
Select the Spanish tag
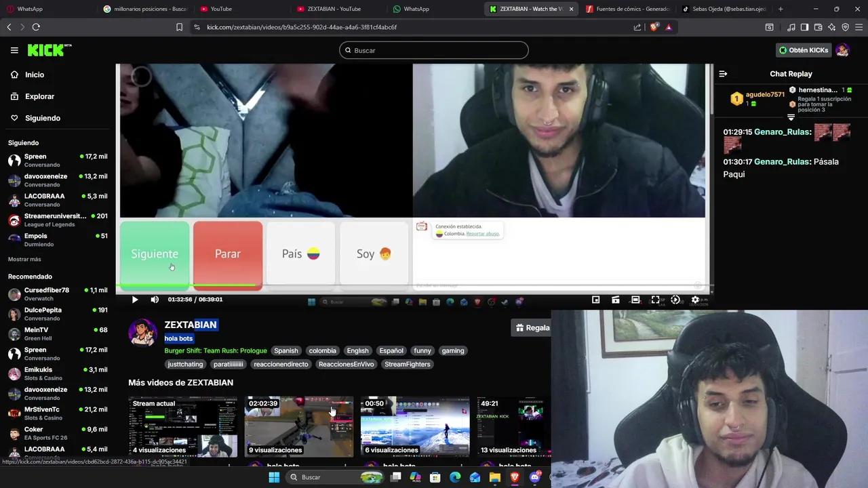pos(286,350)
